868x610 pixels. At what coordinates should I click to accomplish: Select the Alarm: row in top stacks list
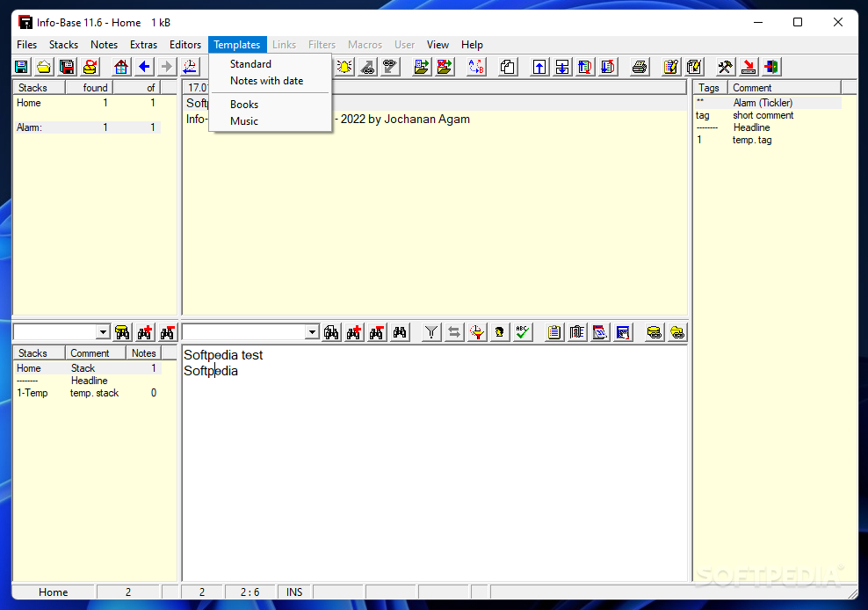(88, 127)
